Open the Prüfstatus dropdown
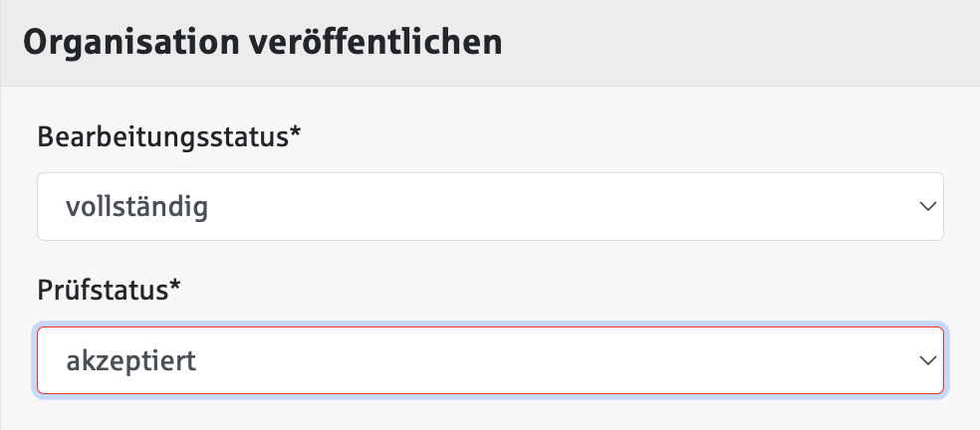Viewport: 980px width, 430px height. click(x=490, y=360)
